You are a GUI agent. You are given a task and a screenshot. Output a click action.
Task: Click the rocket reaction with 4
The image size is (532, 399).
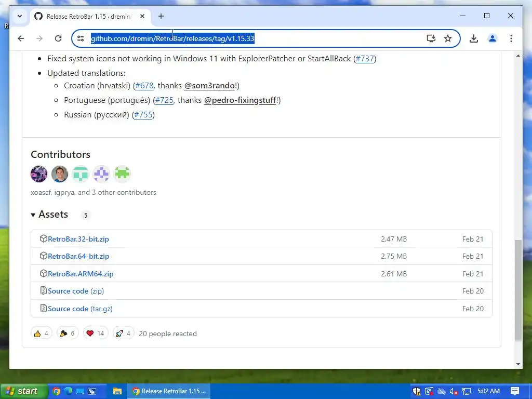click(x=124, y=334)
